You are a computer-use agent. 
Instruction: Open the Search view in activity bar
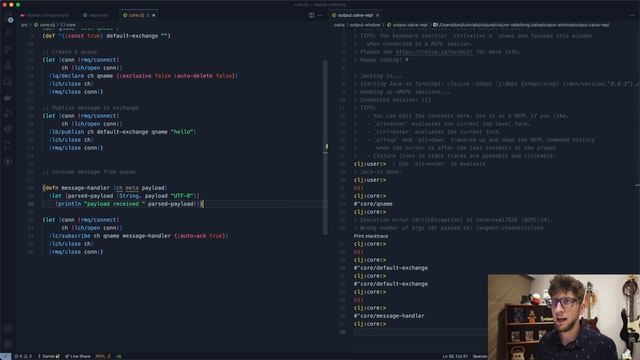pyautogui.click(x=8, y=34)
